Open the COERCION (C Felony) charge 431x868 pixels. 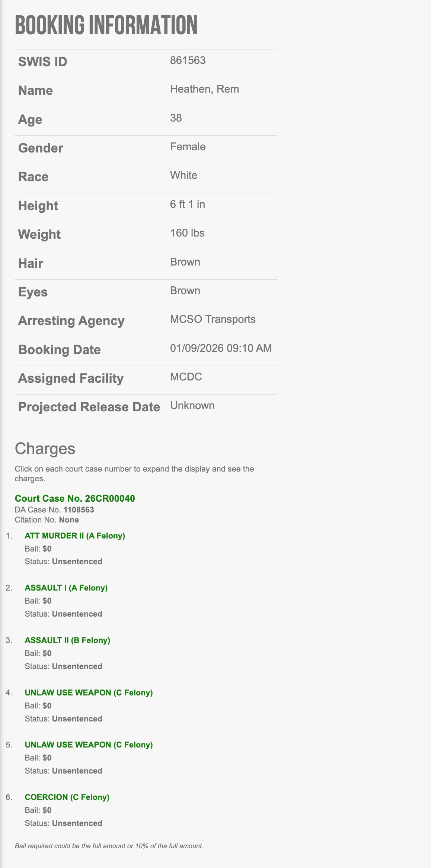point(67,797)
